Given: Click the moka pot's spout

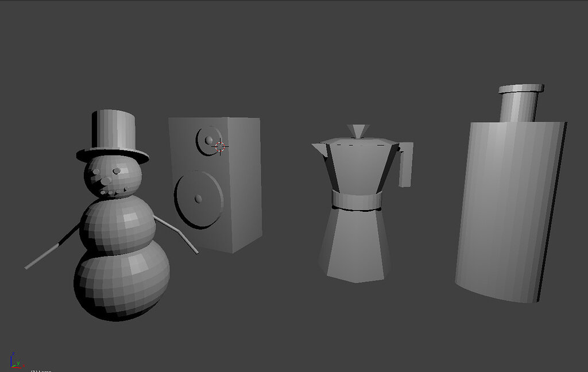Looking at the screenshot, I should click(320, 149).
